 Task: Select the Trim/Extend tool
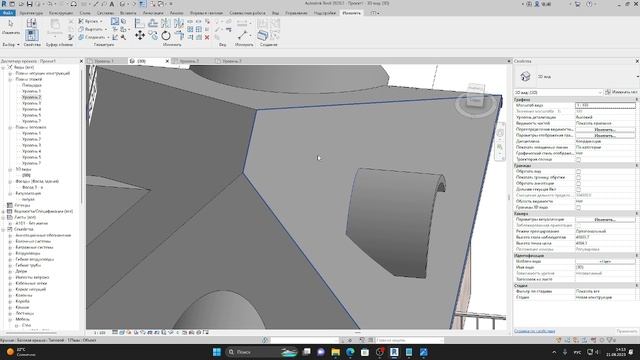click(179, 36)
